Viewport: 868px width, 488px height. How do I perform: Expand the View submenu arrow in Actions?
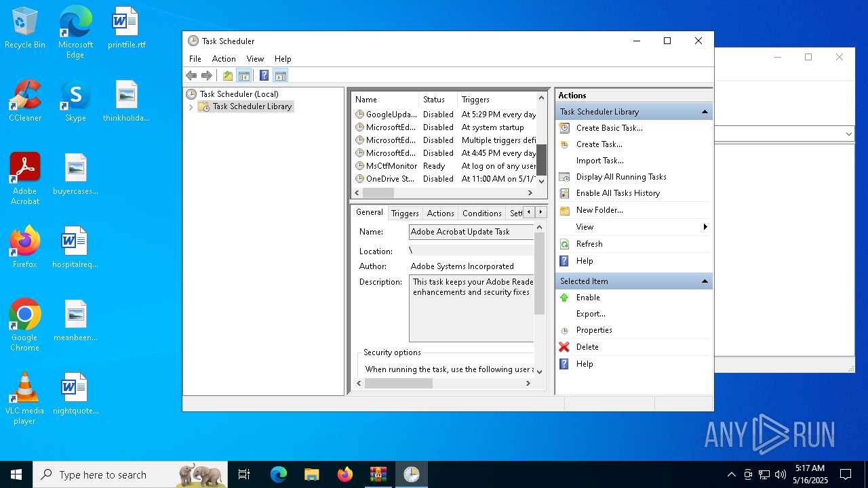[x=705, y=227]
